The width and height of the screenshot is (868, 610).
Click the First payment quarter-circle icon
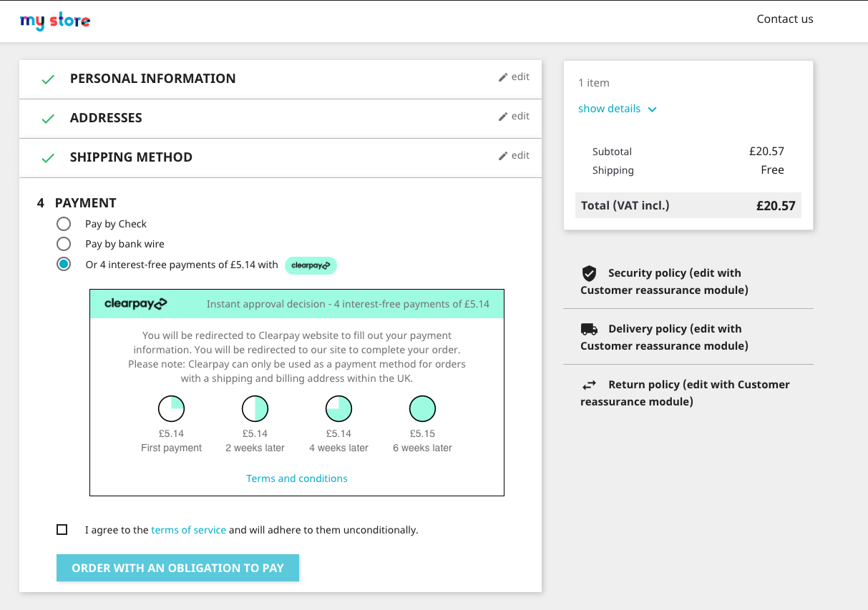click(x=172, y=408)
